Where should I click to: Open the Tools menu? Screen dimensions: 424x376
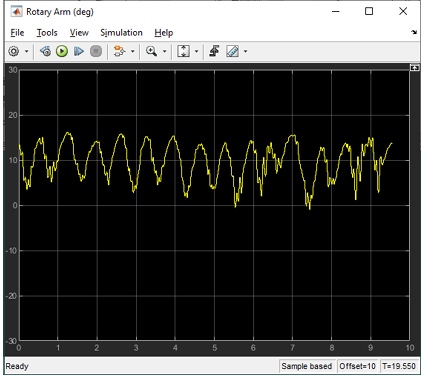tap(47, 33)
